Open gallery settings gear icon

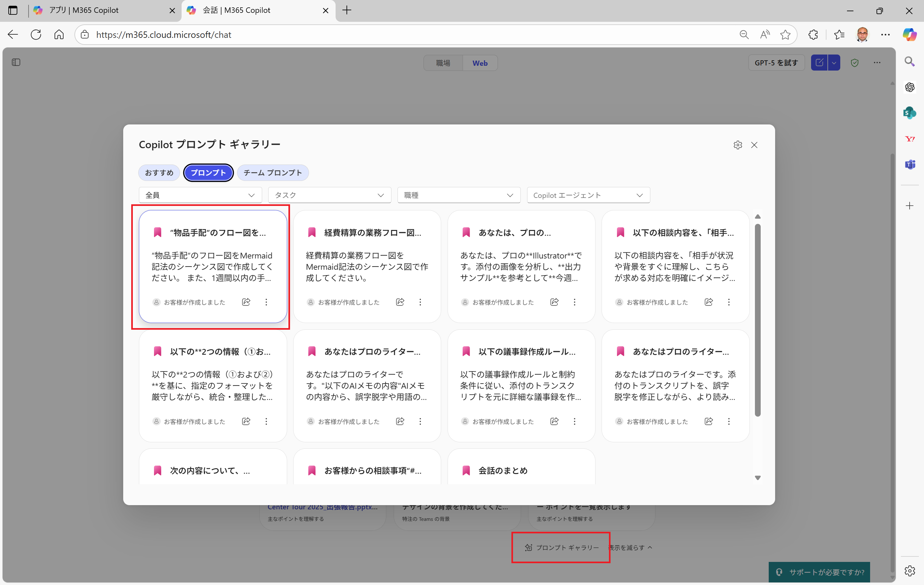point(738,145)
